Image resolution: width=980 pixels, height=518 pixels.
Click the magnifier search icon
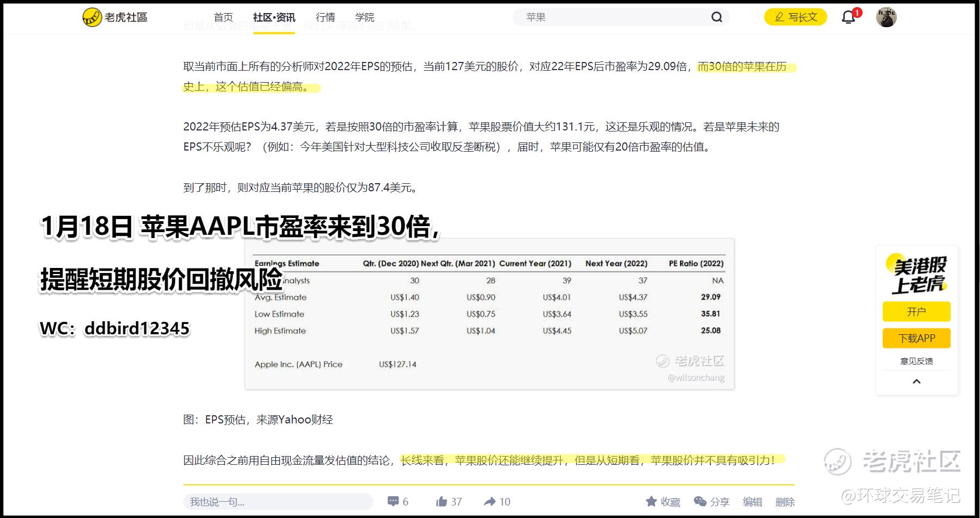[717, 17]
